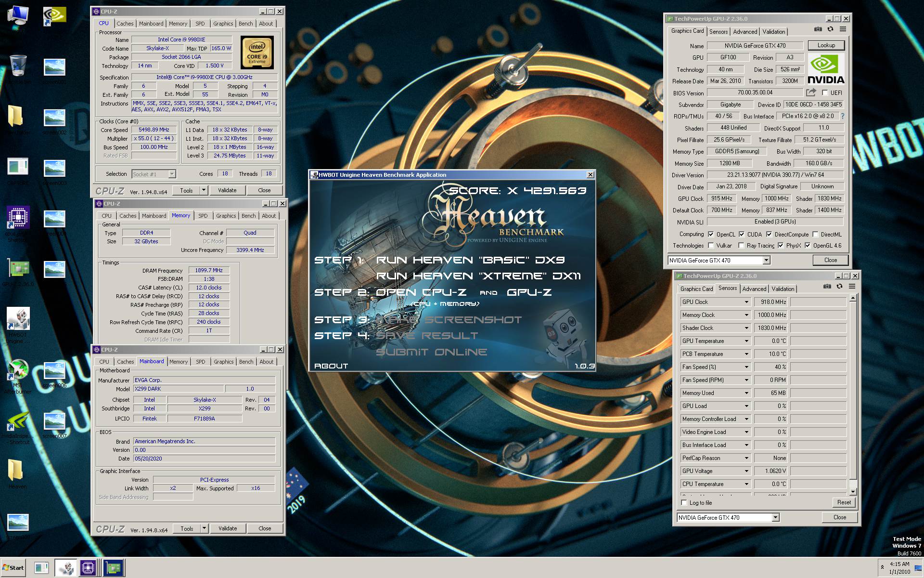The width and height of the screenshot is (924, 578).
Task: Switch to SPD tab in CPU-Z Memory window
Action: tap(203, 216)
